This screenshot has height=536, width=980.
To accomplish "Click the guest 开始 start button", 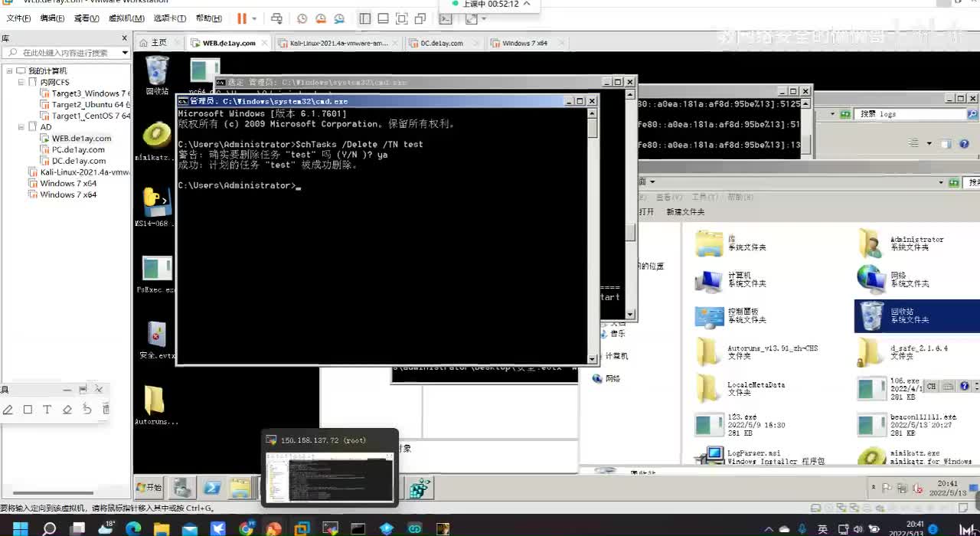I will (x=150, y=487).
